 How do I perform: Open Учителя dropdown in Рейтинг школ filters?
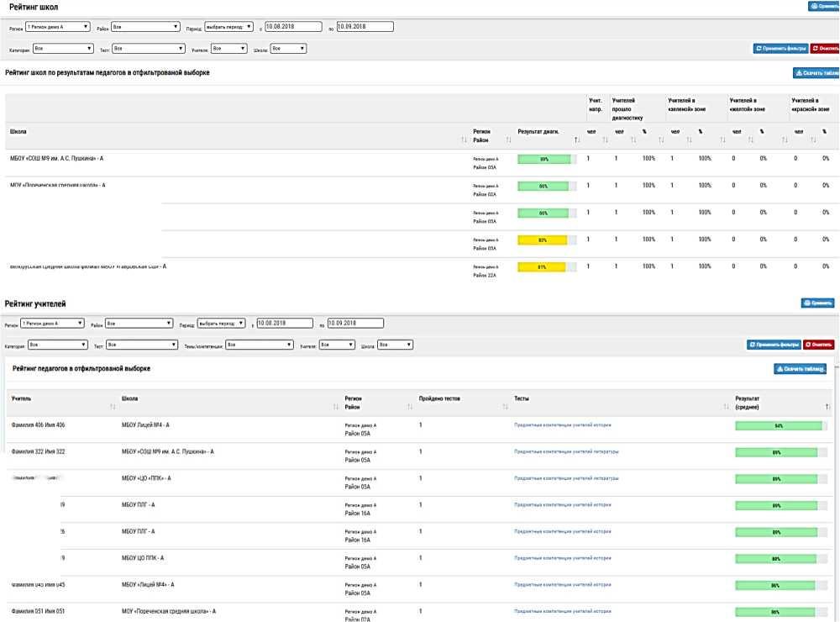tap(228, 49)
